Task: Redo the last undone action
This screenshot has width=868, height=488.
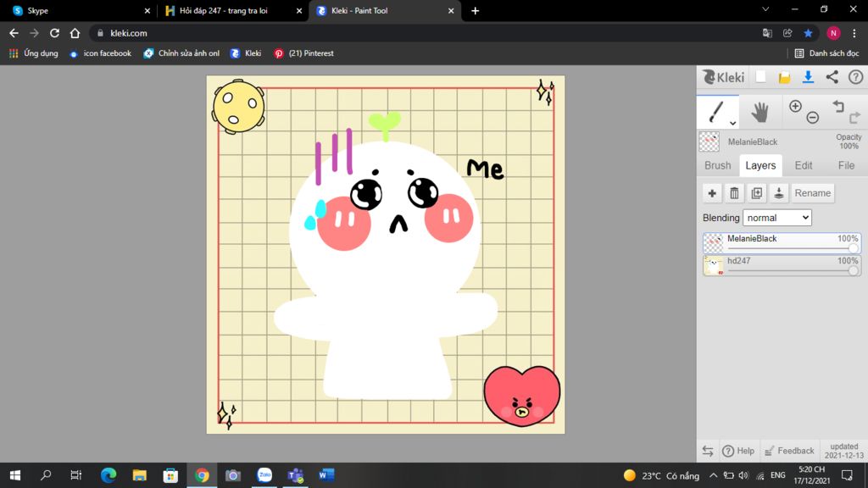Action: point(854,117)
